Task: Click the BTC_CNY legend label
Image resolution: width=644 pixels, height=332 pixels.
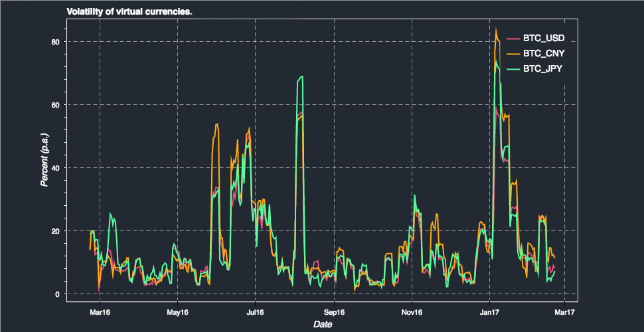Action: [543, 54]
